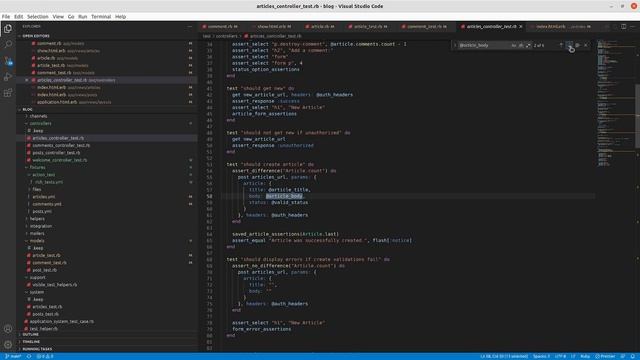Open the Run and Debug view

(x=8, y=77)
